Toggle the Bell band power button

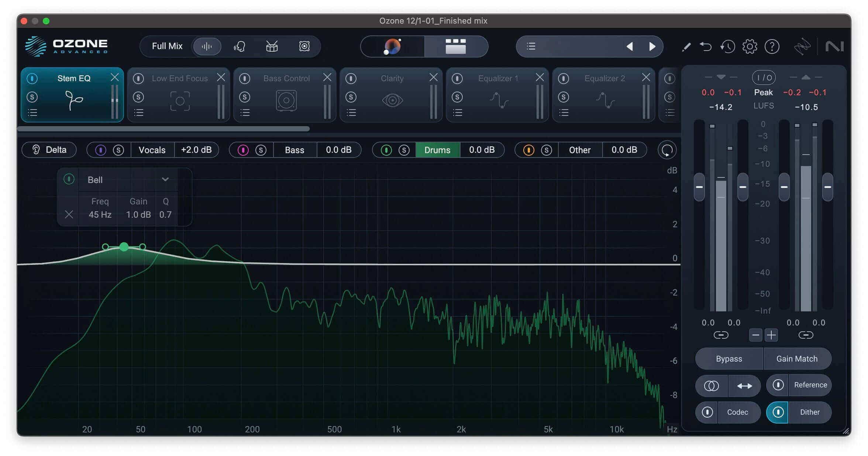(x=69, y=179)
